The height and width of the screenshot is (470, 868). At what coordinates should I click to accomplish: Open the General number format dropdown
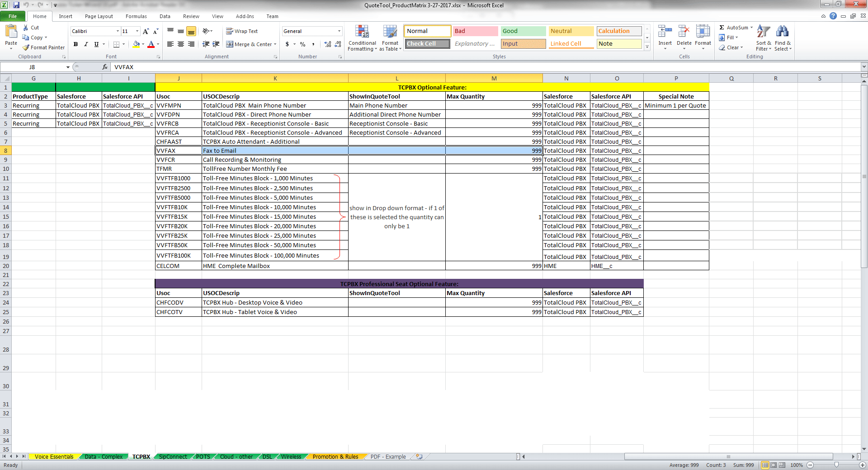(339, 31)
